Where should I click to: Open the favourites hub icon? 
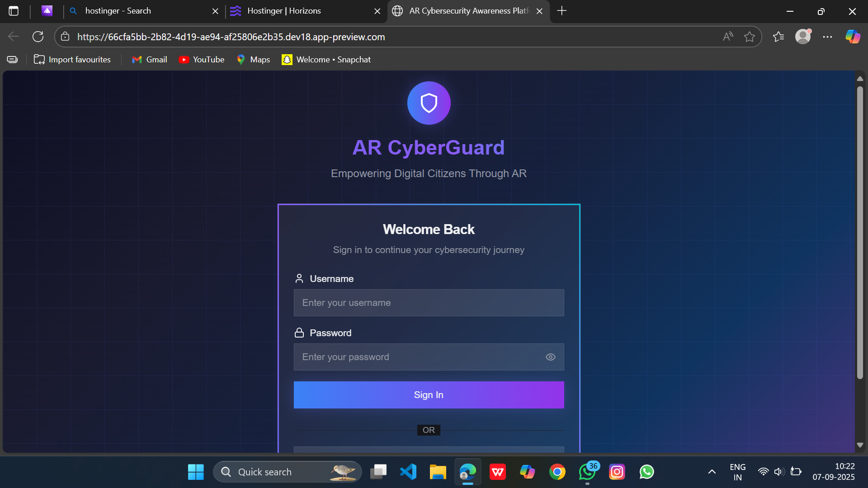[778, 37]
